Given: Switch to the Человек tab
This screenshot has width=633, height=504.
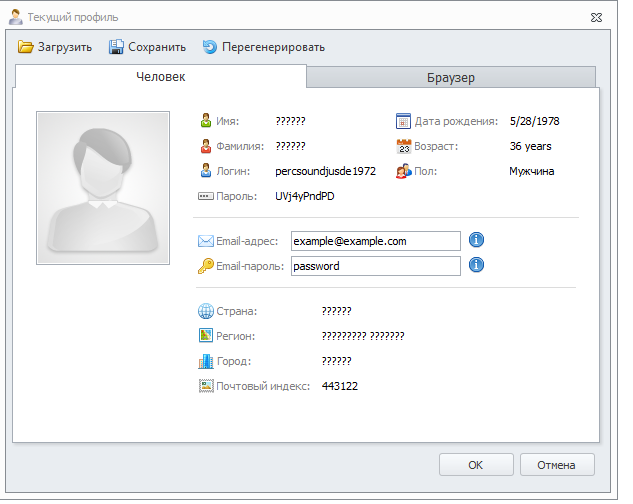Looking at the screenshot, I should coord(161,76).
